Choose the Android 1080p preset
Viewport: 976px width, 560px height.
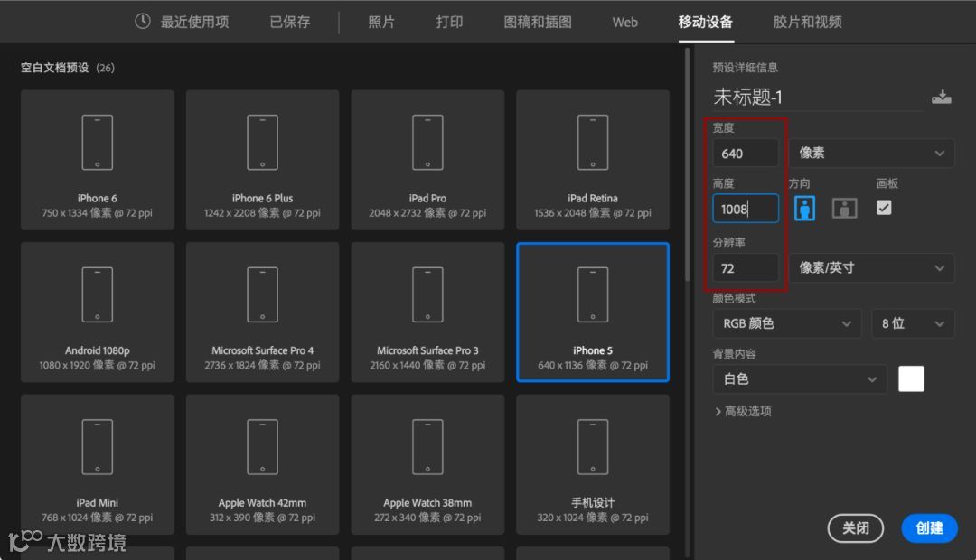97,313
